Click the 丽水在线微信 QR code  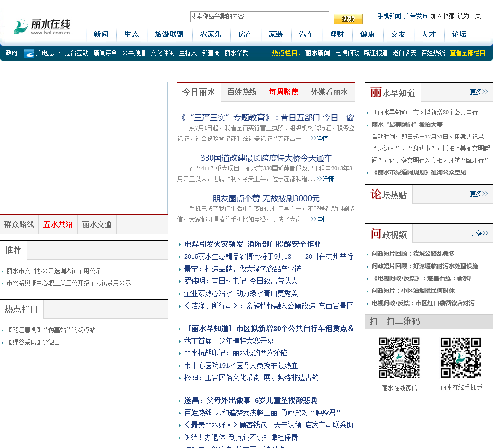pyautogui.click(x=399, y=358)
